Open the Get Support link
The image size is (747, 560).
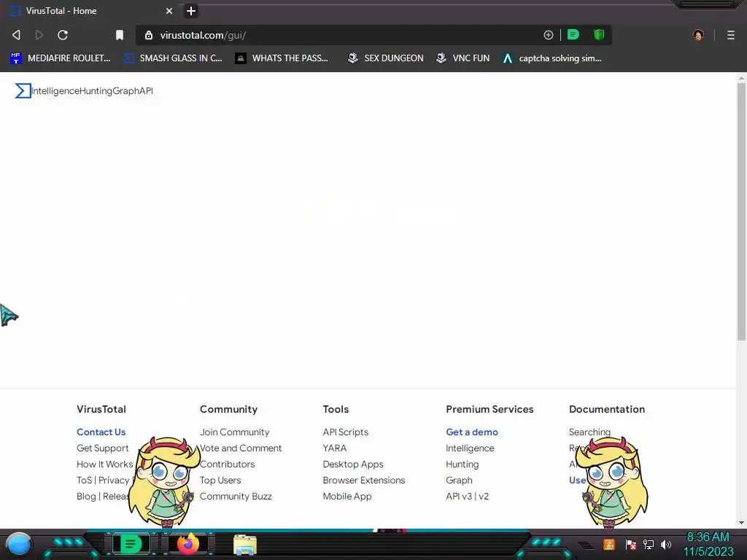102,448
